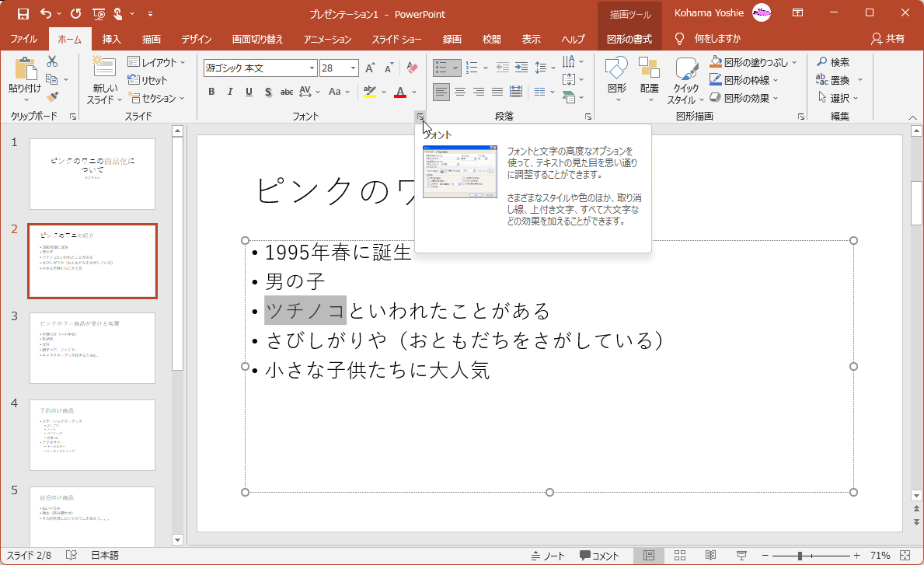
Task: Click the red font color swatch
Action: pos(400,92)
